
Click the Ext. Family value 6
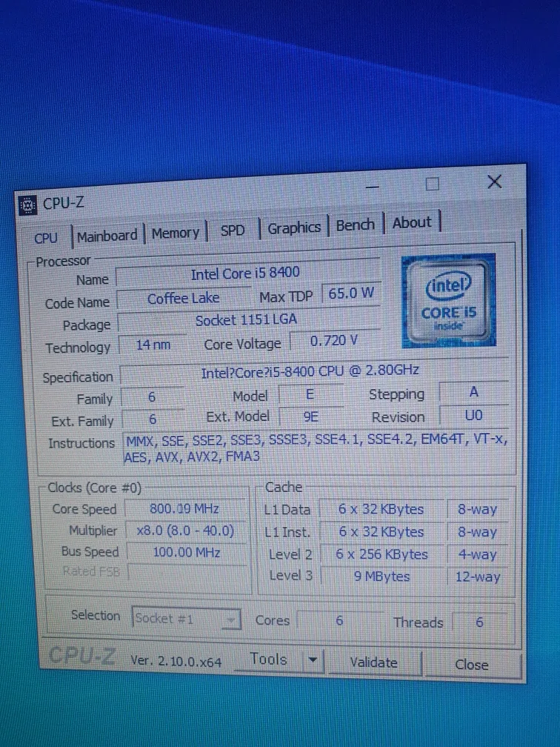click(153, 419)
